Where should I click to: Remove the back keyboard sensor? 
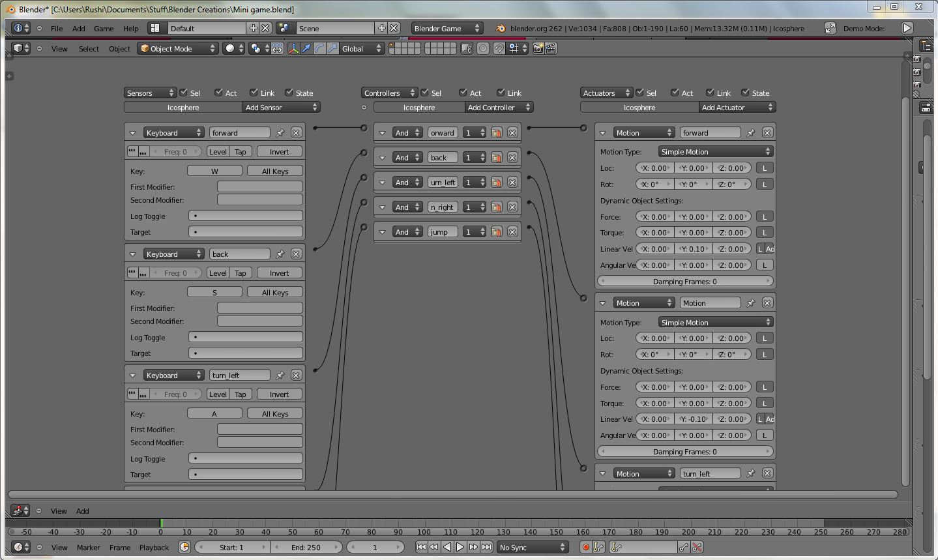(296, 254)
